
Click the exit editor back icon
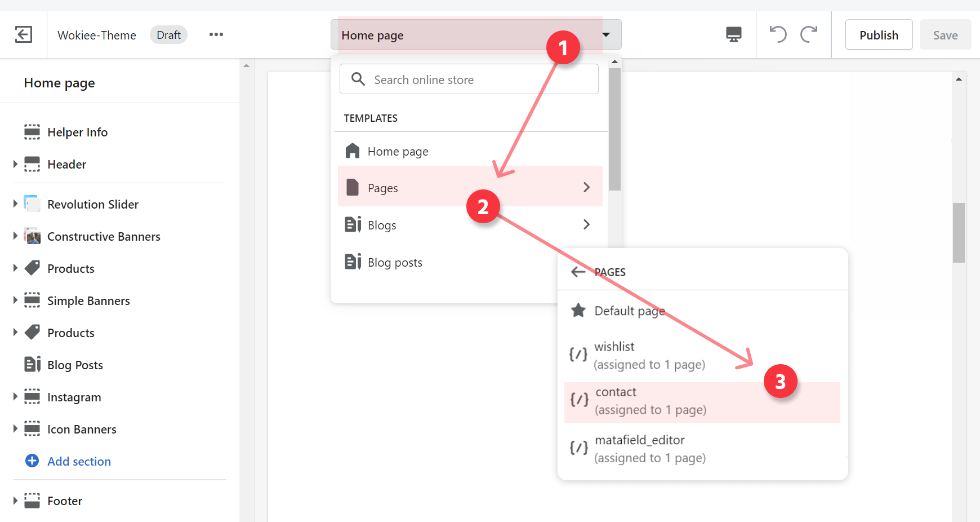[x=23, y=35]
